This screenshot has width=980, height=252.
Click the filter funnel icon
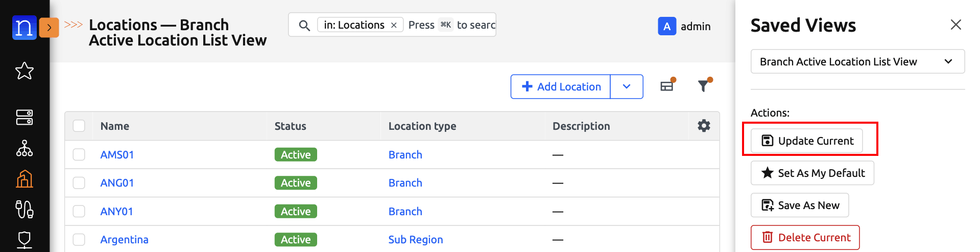coord(704,86)
